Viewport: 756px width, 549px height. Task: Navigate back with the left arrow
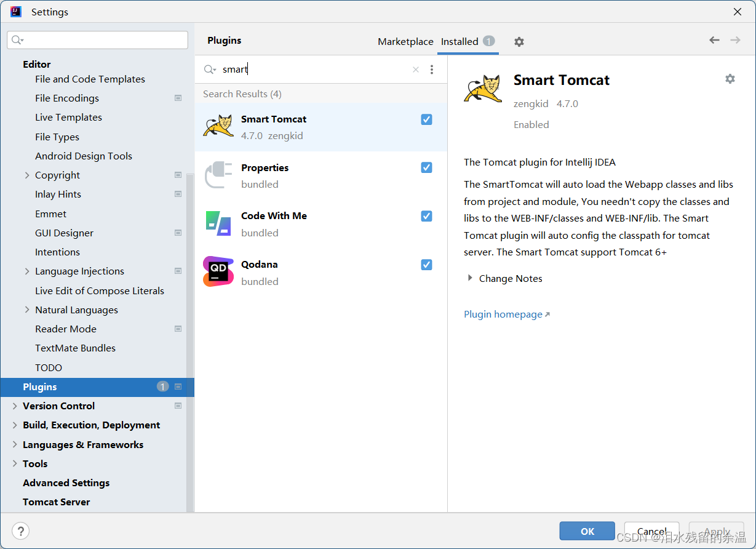point(714,40)
